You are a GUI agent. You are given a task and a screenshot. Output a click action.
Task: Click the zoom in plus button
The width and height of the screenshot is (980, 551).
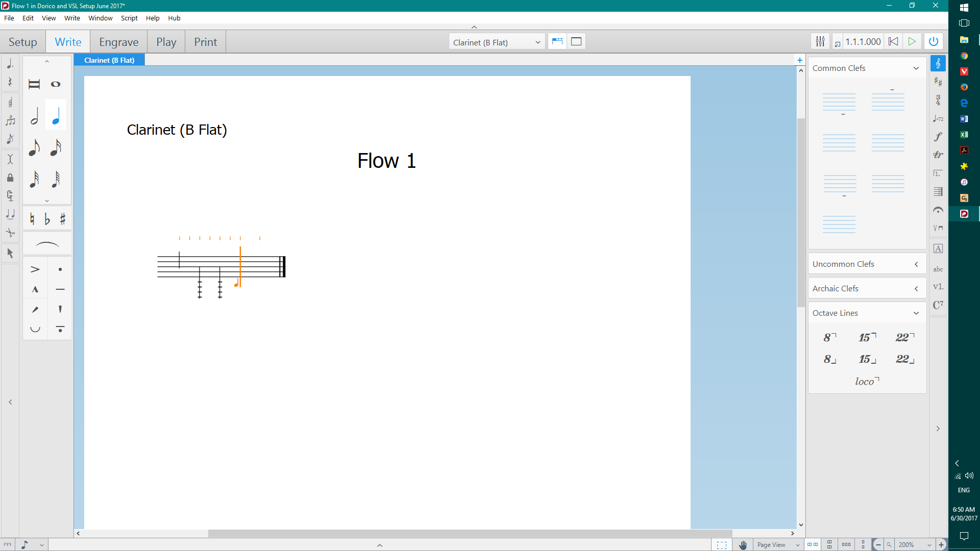(941, 545)
